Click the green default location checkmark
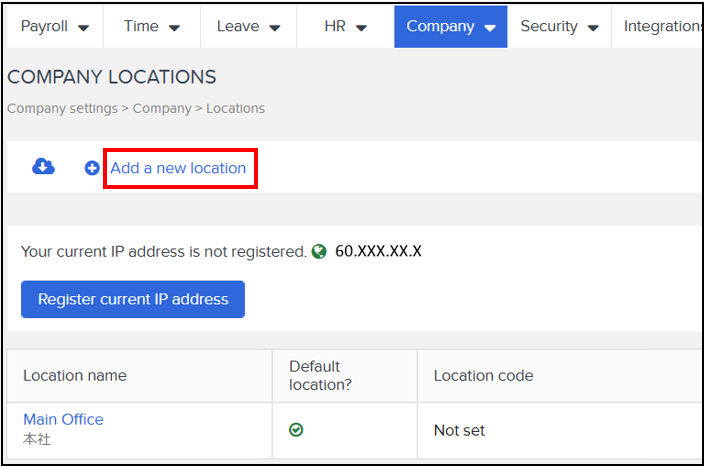 click(x=296, y=430)
